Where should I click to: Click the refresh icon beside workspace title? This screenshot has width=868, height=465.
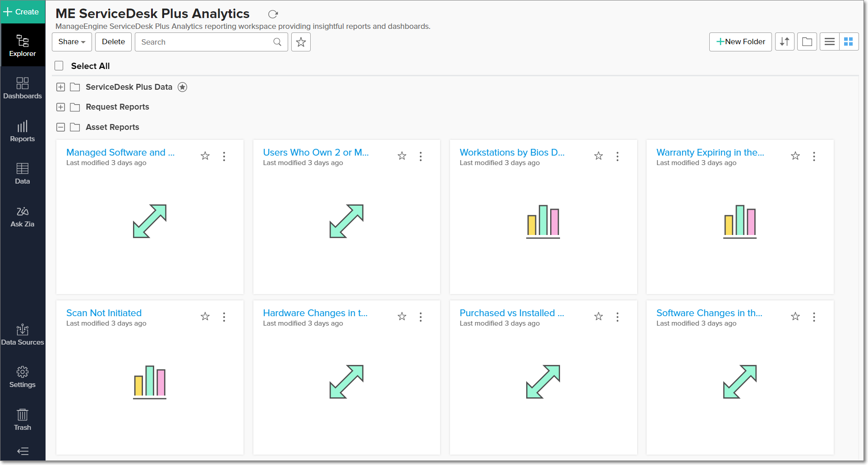pos(273,14)
